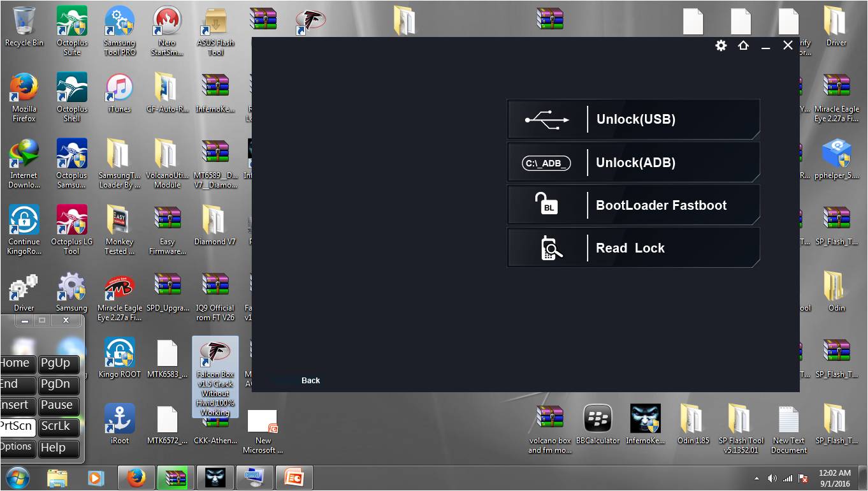The height and width of the screenshot is (491, 868).
Task: Choose the Unlock(ADB) option
Action: (633, 162)
